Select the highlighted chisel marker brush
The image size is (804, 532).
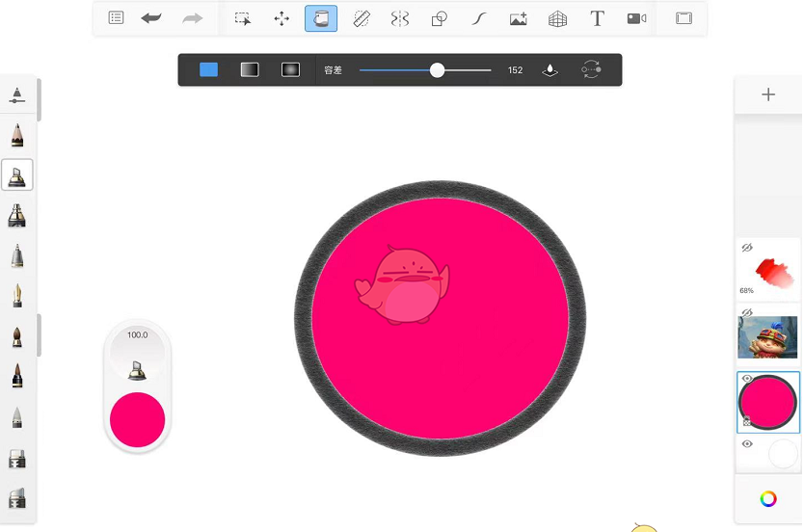pyautogui.click(x=17, y=174)
